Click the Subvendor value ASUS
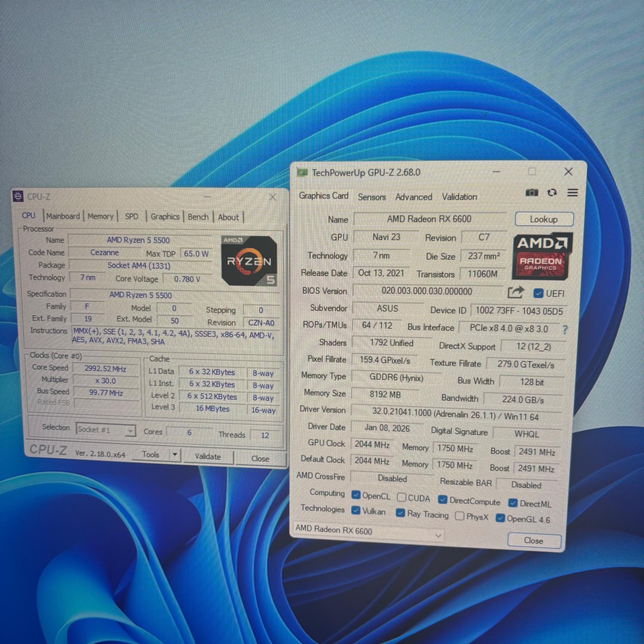644x644 pixels. [x=387, y=308]
